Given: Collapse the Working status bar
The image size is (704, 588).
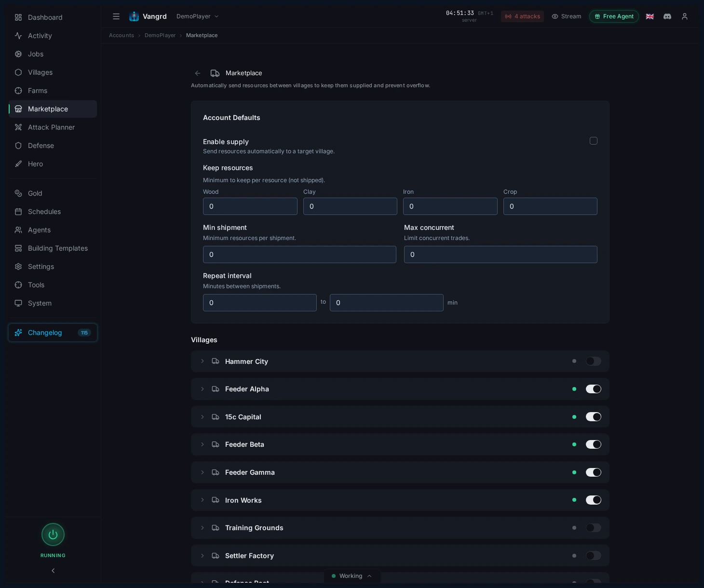Looking at the screenshot, I should click(369, 576).
